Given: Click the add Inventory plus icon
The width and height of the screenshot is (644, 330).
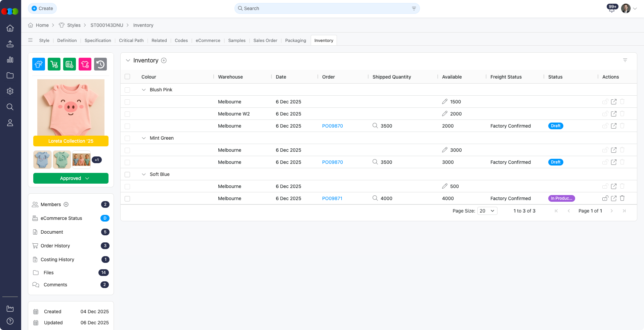Looking at the screenshot, I should [x=164, y=60].
